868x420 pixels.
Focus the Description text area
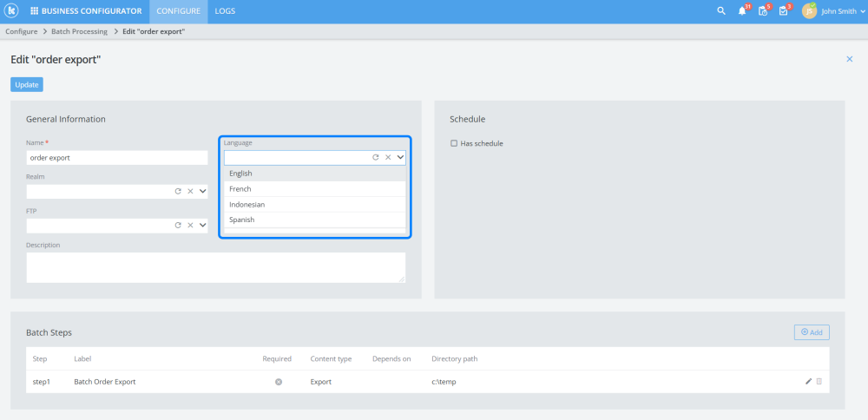[x=216, y=267]
